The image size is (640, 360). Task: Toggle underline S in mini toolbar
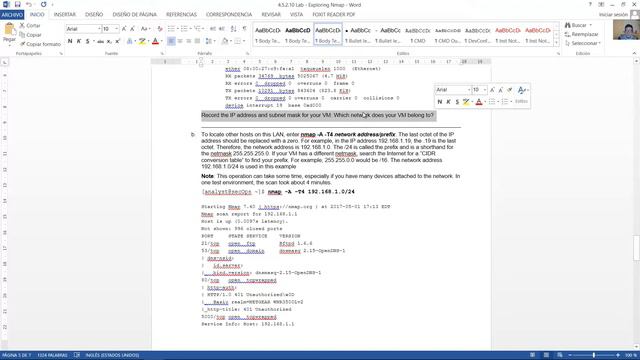(457, 102)
